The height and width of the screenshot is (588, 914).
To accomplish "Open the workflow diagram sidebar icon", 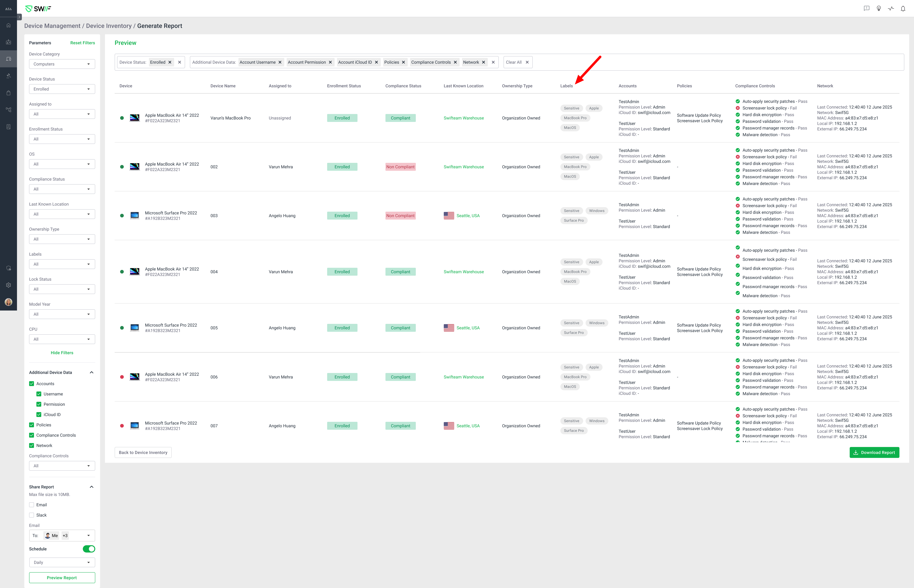I will [x=8, y=110].
